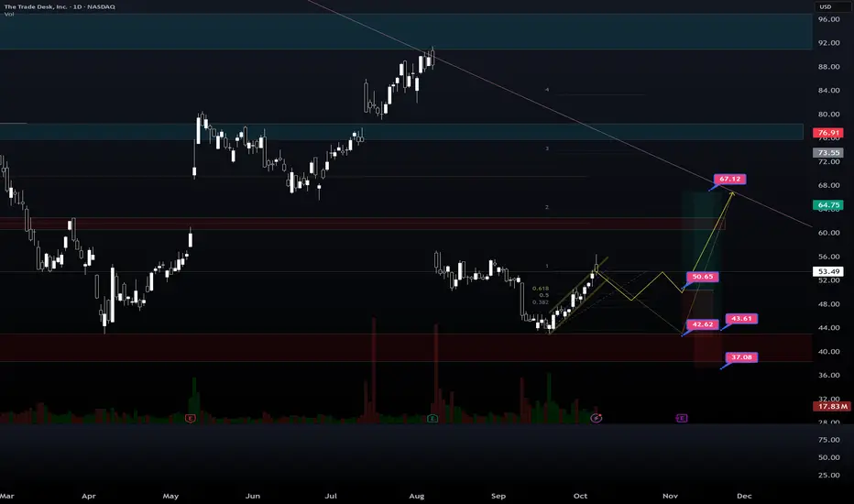Open the purple upcoming earnings marker near November
This screenshot has height=504, width=854.
pyautogui.click(x=682, y=418)
